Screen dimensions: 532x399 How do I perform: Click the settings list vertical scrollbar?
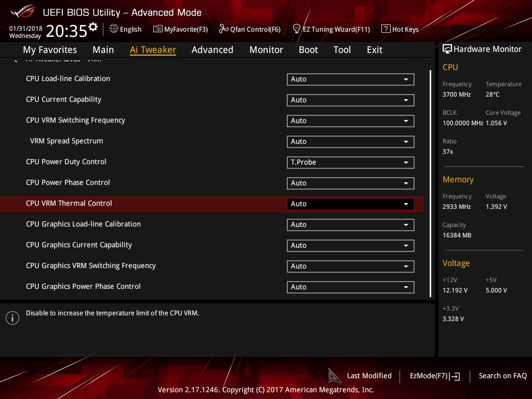pos(430,183)
